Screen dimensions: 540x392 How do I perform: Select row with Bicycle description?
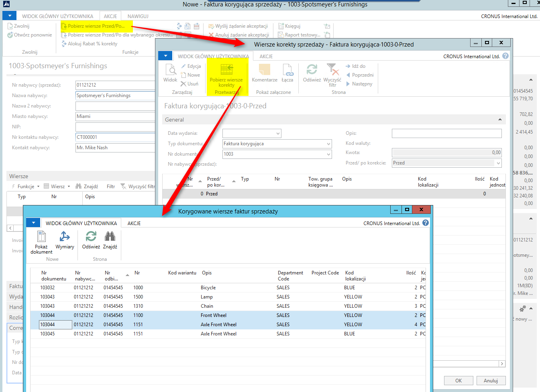pos(228,288)
